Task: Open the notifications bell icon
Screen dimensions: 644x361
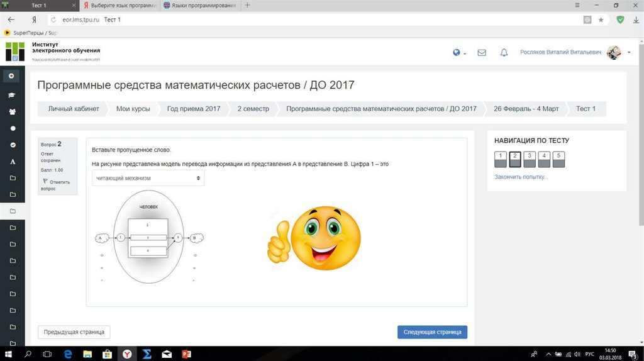Action: [x=504, y=53]
